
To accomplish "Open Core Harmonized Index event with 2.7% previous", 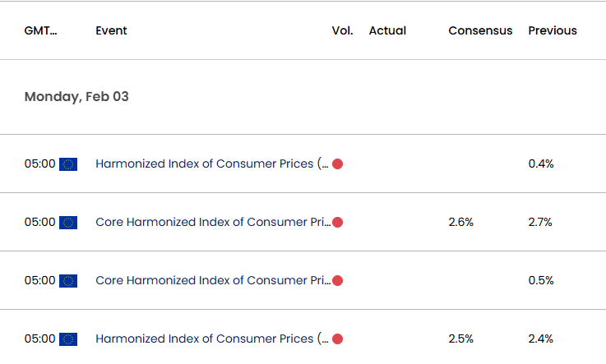I will pos(213,222).
